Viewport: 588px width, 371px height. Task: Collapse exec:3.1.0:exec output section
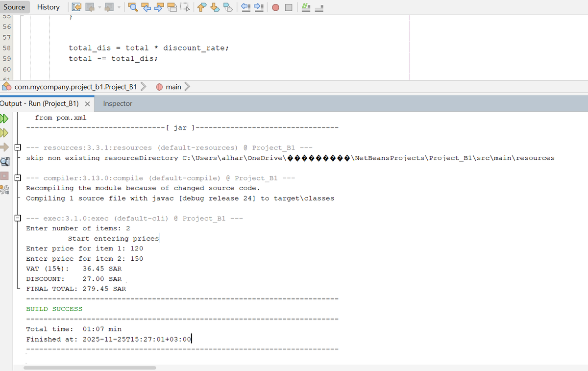pos(18,218)
